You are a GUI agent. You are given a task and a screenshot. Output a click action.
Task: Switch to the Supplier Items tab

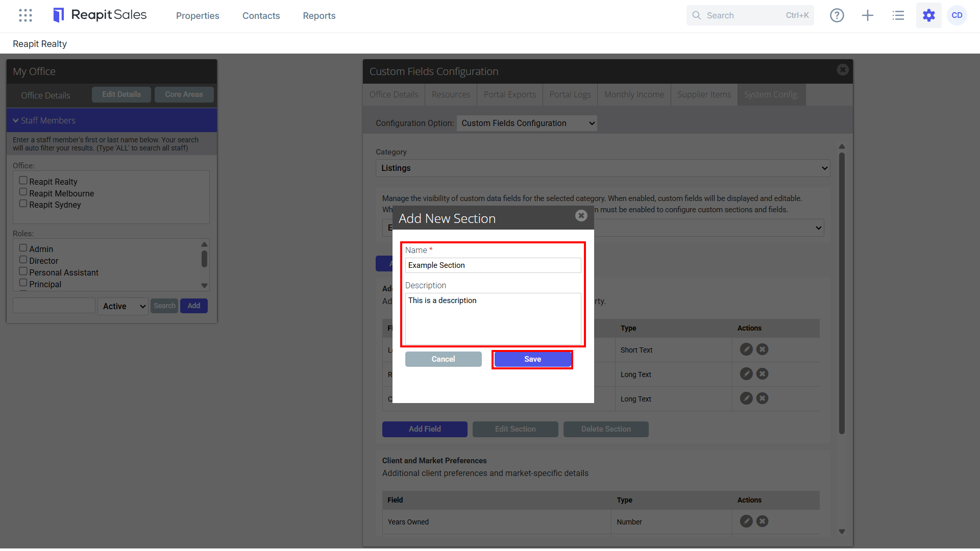click(x=704, y=95)
